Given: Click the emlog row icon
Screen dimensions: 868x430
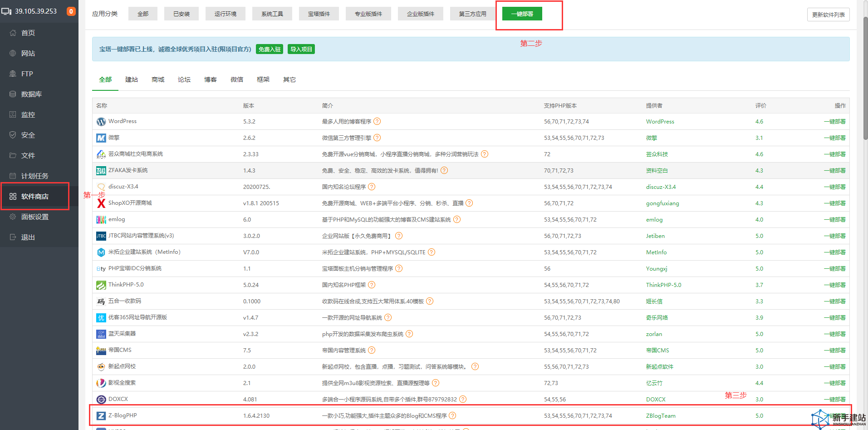Looking at the screenshot, I should pyautogui.click(x=101, y=220).
